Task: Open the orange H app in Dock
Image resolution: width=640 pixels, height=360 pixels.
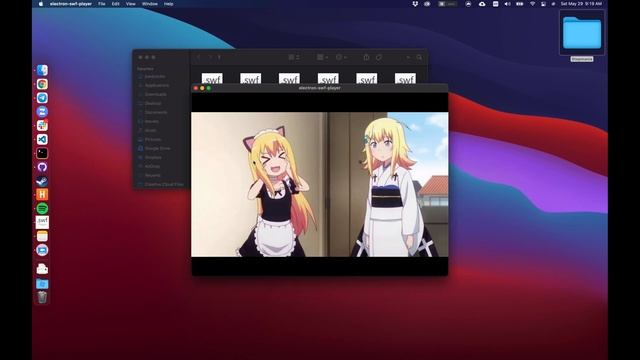Action: click(42, 195)
